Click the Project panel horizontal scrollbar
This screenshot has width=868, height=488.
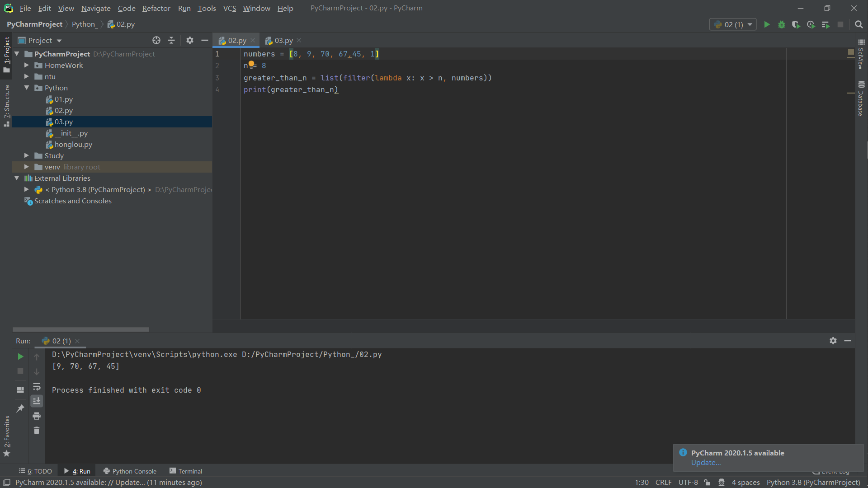coord(80,329)
